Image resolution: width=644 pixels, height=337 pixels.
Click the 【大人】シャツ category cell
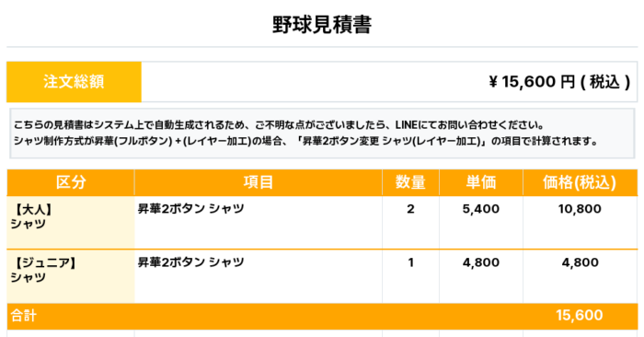[x=71, y=222]
